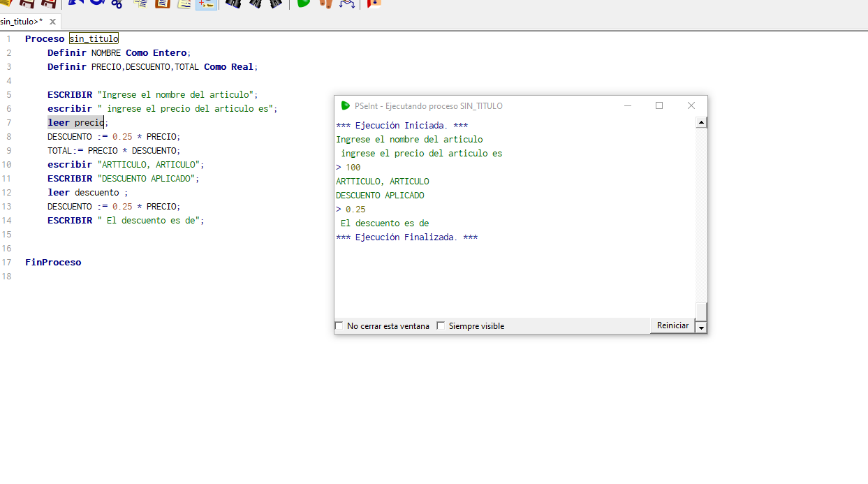Viewport: 868px width, 484px height.
Task: Click code line 6 escribir precio prompt
Action: click(163, 109)
